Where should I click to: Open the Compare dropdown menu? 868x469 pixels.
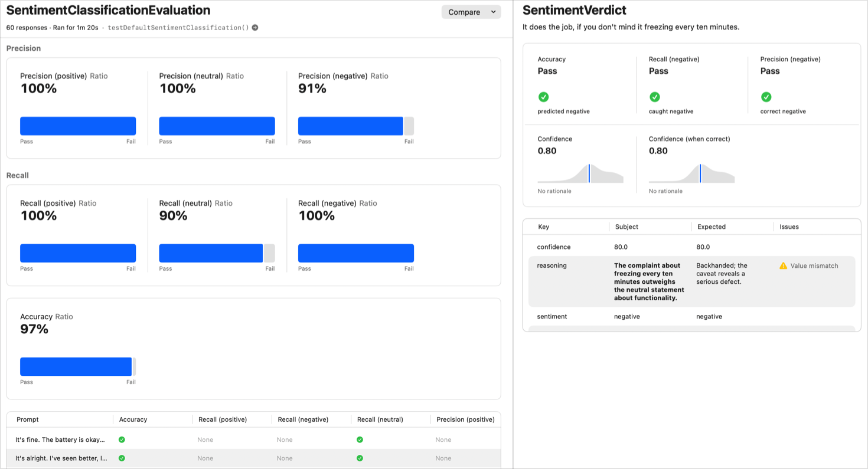471,12
